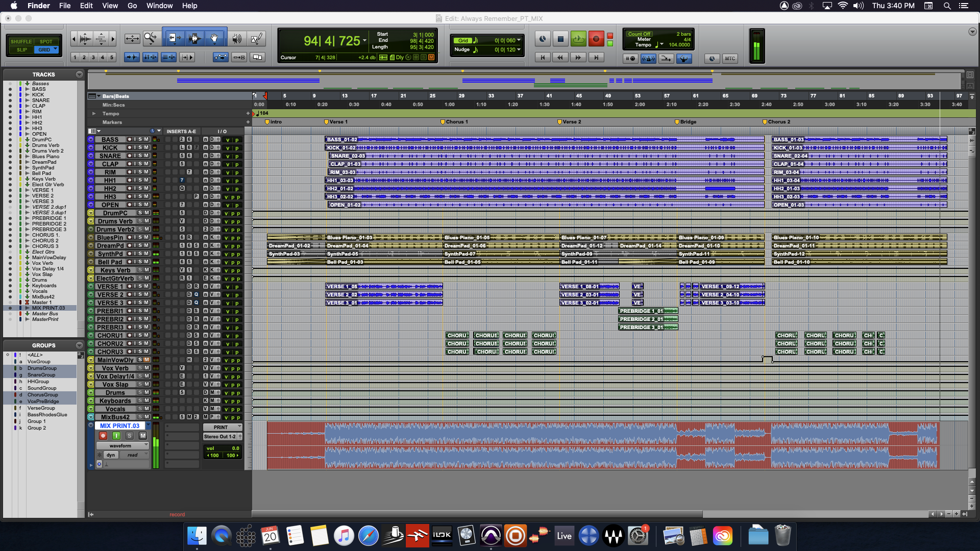Click the Count Off button
This screenshot has width=980, height=551.
coord(639,34)
